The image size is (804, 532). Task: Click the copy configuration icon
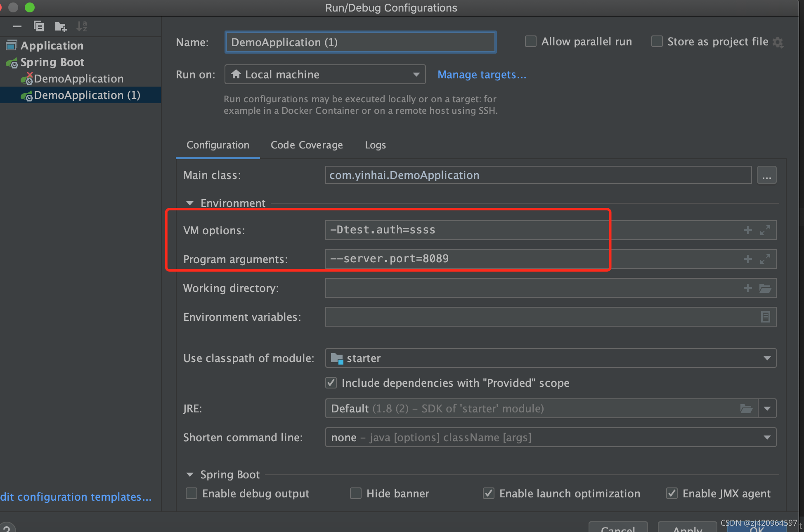(38, 26)
